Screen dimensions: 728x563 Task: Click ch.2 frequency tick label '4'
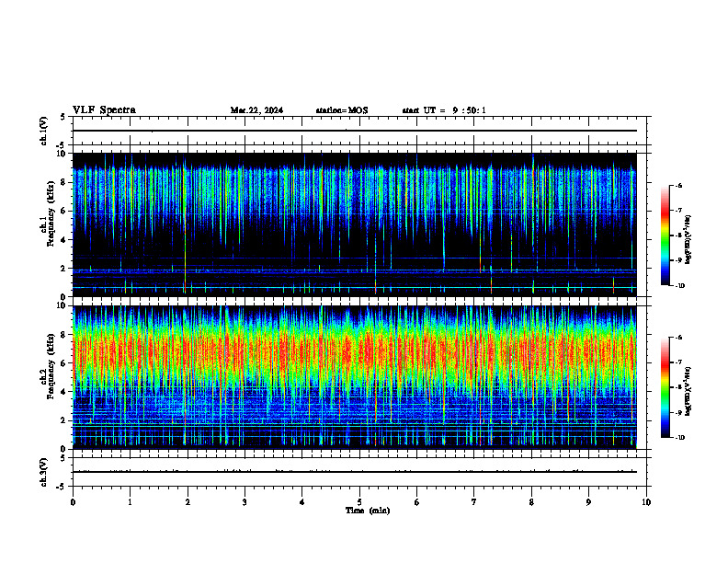[64, 392]
